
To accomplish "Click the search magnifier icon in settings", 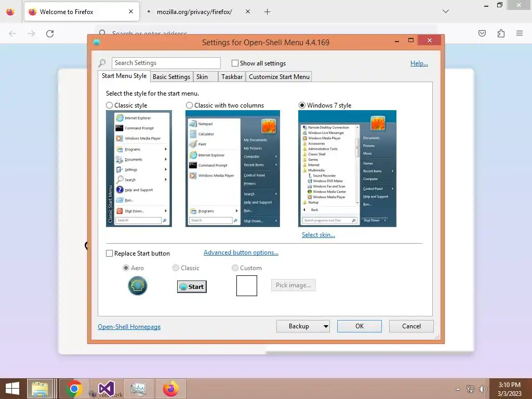I will click(x=102, y=63).
